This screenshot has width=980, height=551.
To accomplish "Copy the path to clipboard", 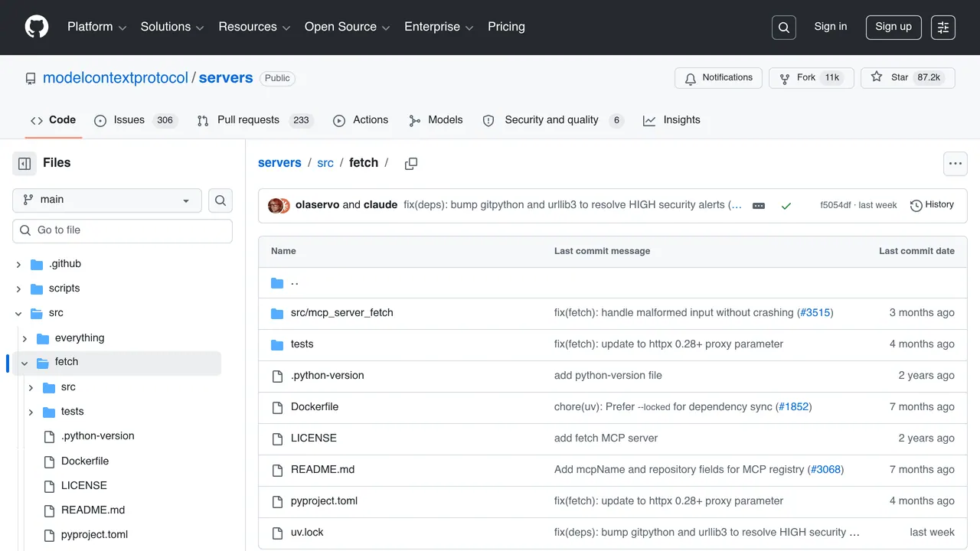I will pyautogui.click(x=411, y=163).
